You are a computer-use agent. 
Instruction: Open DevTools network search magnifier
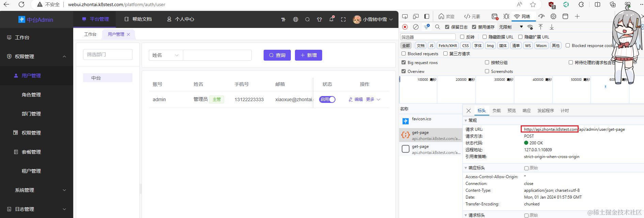[438, 27]
